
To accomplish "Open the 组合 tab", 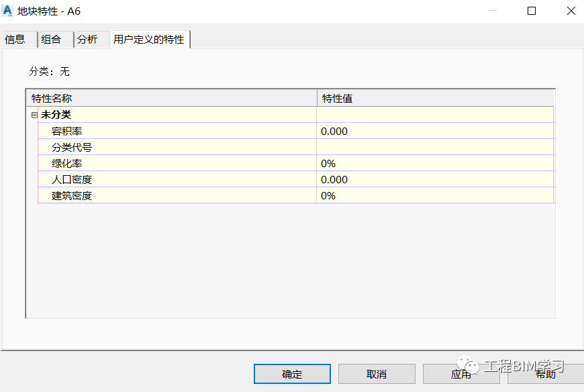I will coord(55,40).
